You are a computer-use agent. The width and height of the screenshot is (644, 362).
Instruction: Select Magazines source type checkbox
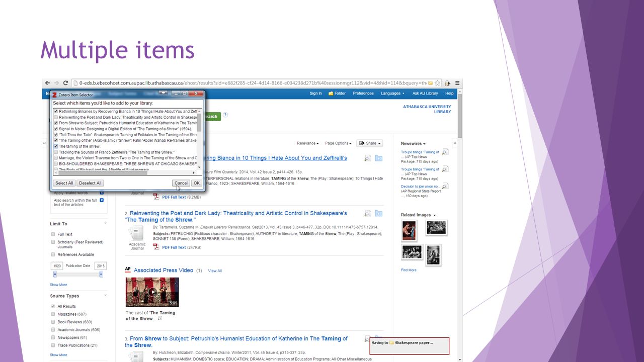pos(53,314)
